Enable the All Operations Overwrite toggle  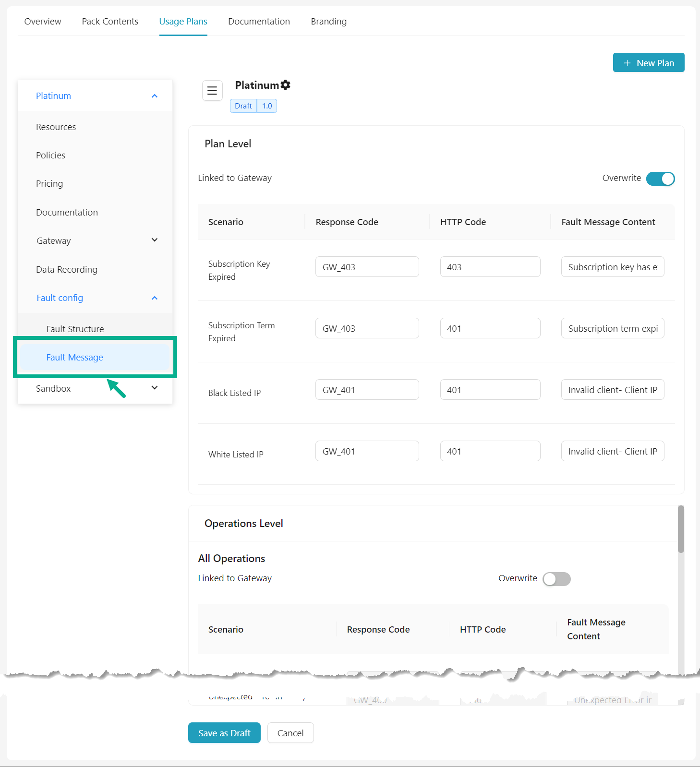[556, 579]
